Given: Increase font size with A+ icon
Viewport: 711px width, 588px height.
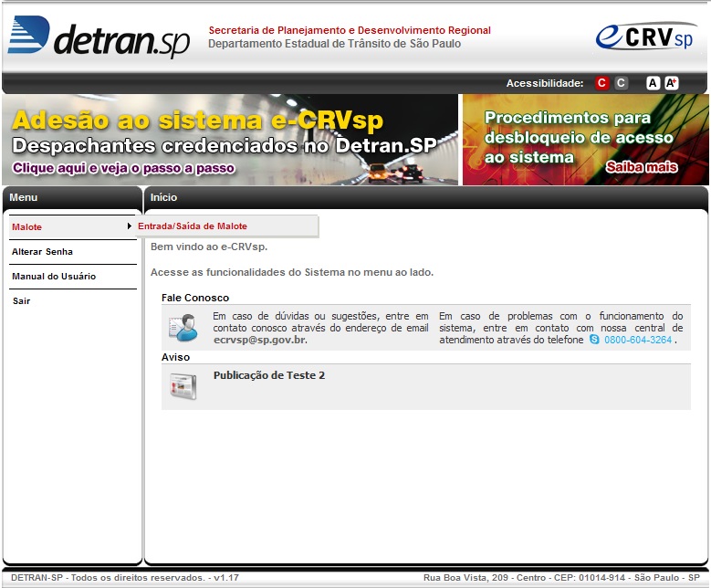Looking at the screenshot, I should coord(672,83).
